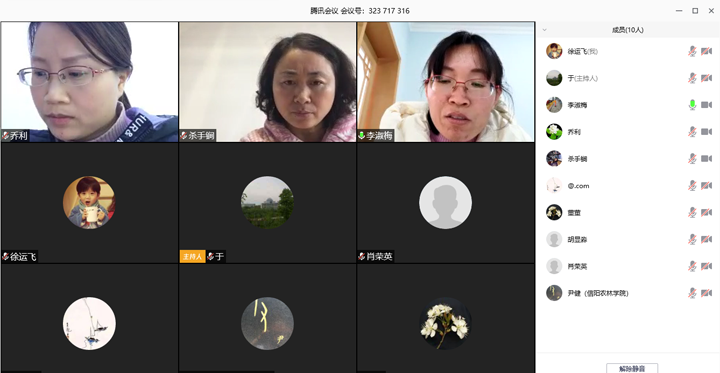Click 徐运飞's muted microphone icon in member list
720x373 pixels.
tap(692, 51)
